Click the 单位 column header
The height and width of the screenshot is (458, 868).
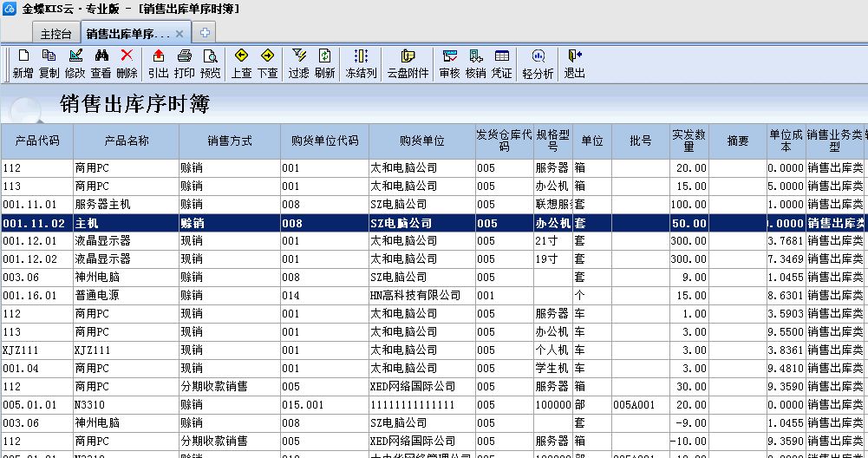point(592,141)
